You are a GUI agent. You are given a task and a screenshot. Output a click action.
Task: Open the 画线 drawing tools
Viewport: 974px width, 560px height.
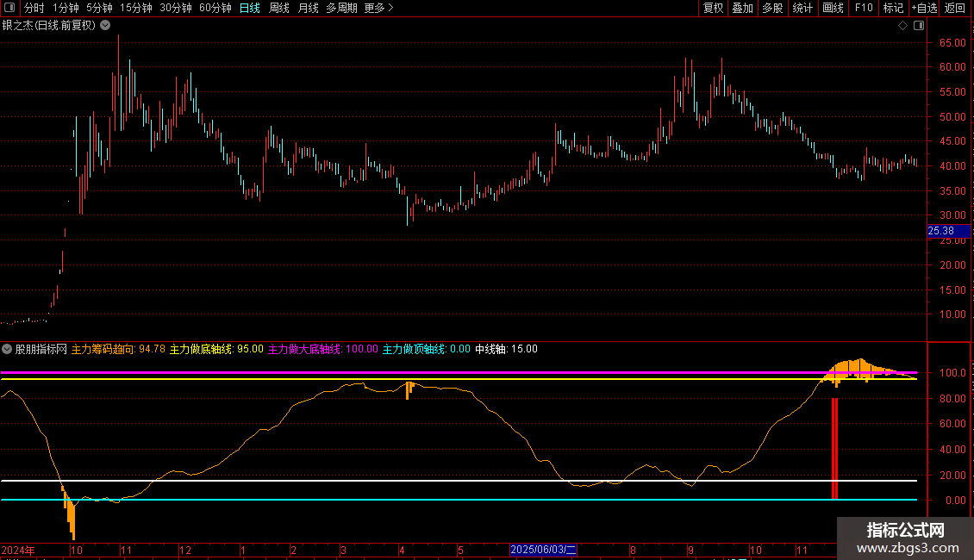833,9
